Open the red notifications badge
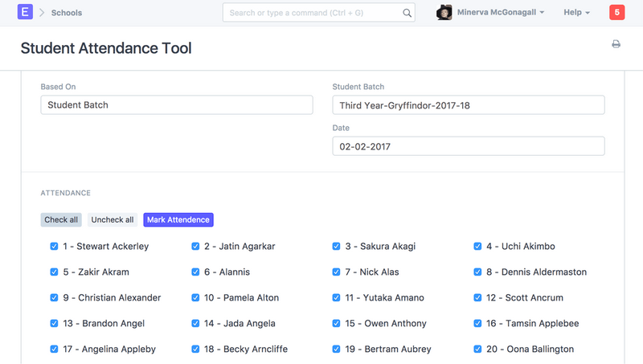The image size is (643, 364). [616, 13]
